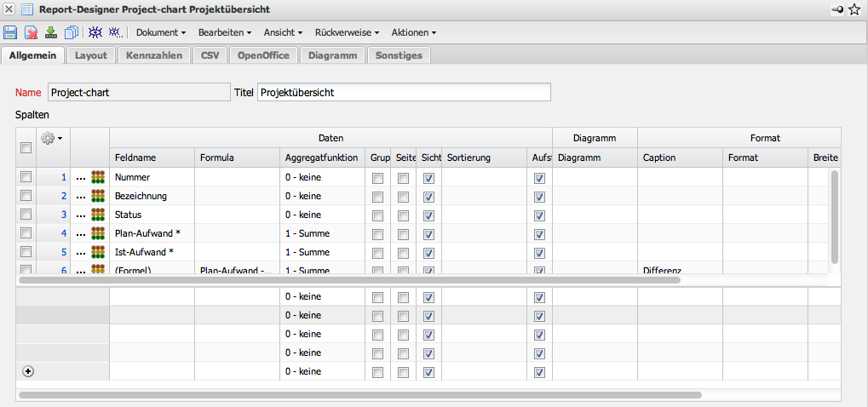Click the green download arrow icon
868x407 pixels.
point(51,32)
